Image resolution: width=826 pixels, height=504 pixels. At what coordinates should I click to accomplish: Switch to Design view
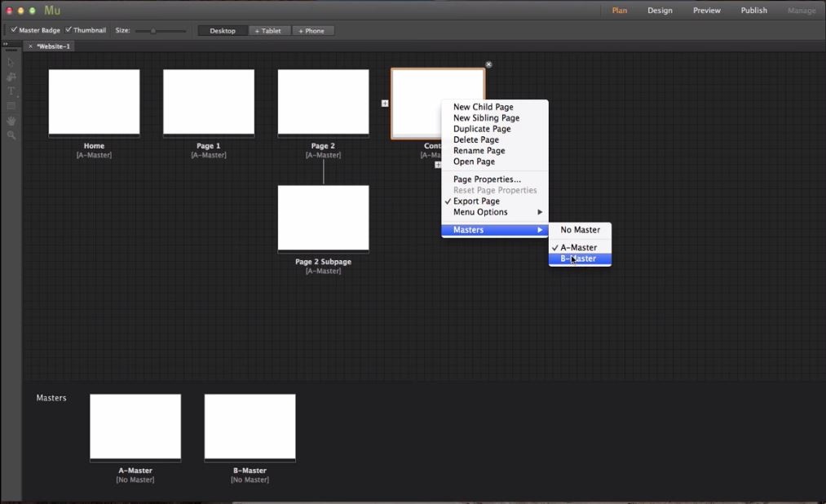pos(660,11)
